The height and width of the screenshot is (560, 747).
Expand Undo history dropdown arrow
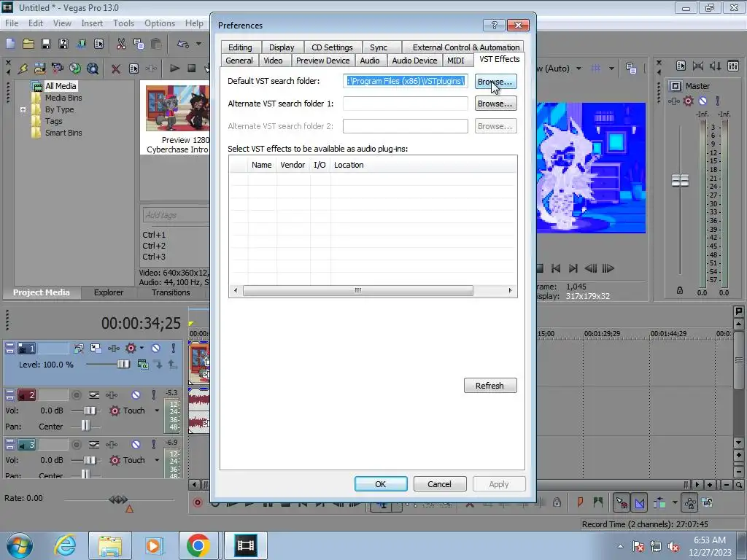click(198, 44)
